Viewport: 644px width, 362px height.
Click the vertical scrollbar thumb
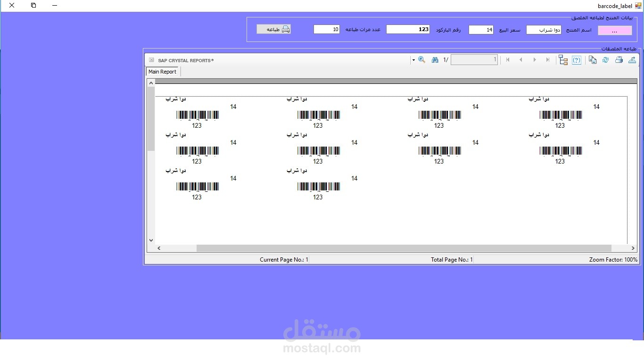click(x=151, y=119)
